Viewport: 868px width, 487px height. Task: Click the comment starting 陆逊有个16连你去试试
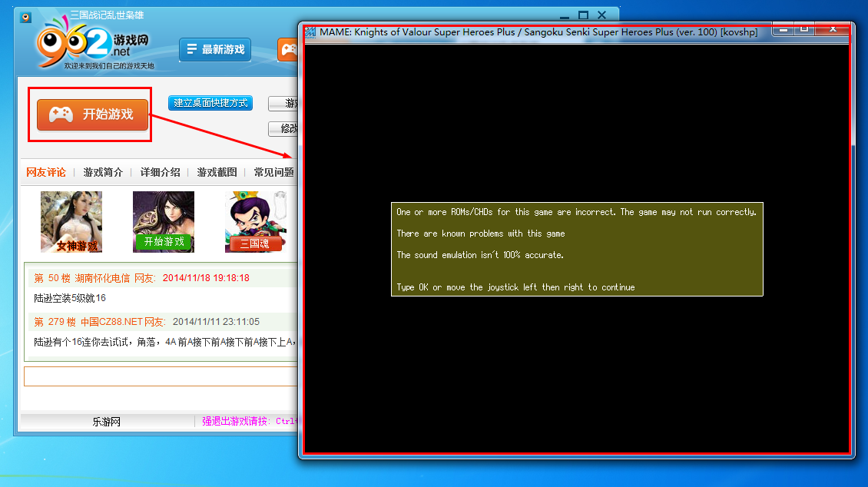click(x=165, y=343)
